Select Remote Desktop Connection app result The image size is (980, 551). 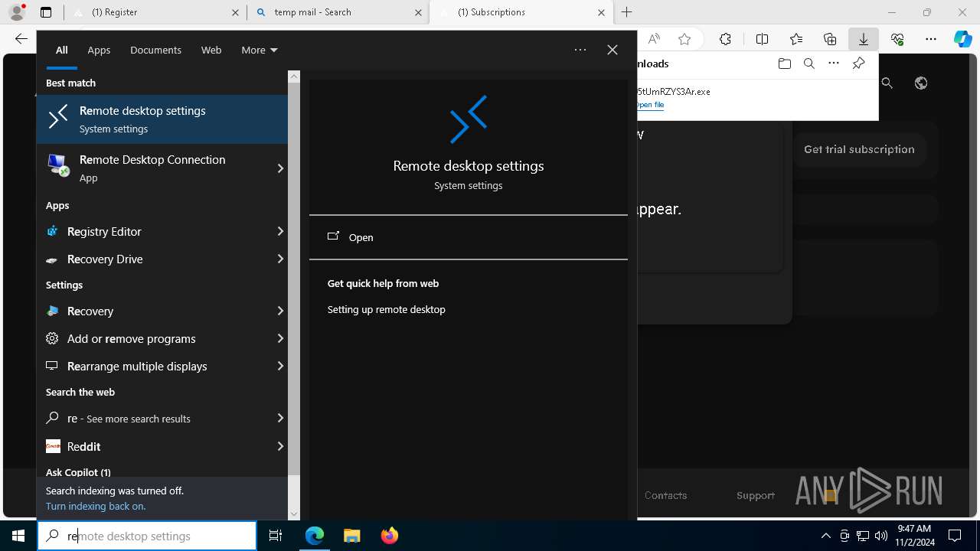coord(152,168)
